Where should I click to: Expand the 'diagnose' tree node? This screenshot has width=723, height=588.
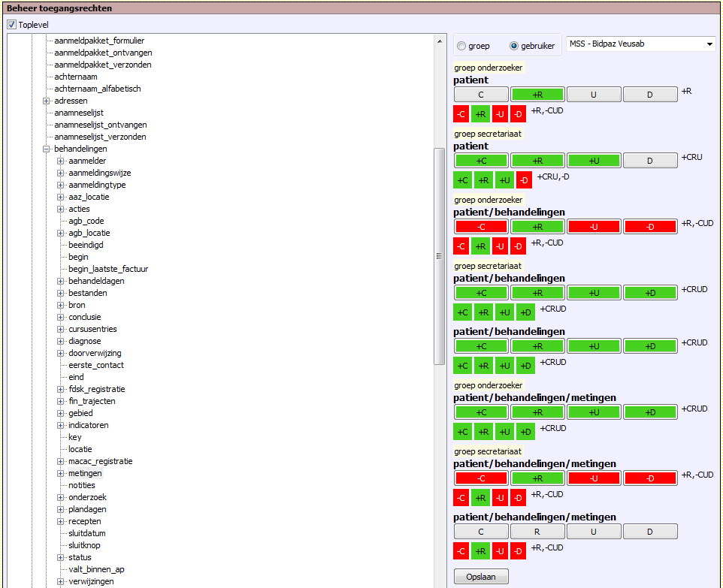pos(61,341)
